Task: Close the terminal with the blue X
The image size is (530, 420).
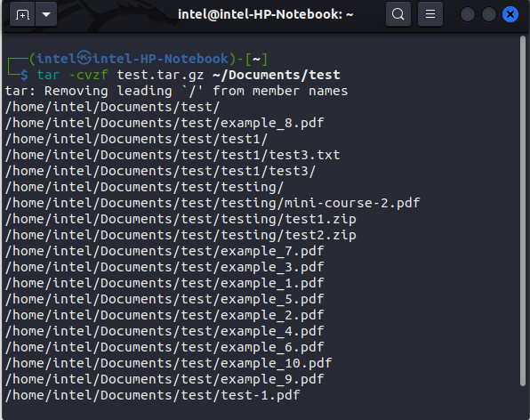Action: (x=510, y=14)
